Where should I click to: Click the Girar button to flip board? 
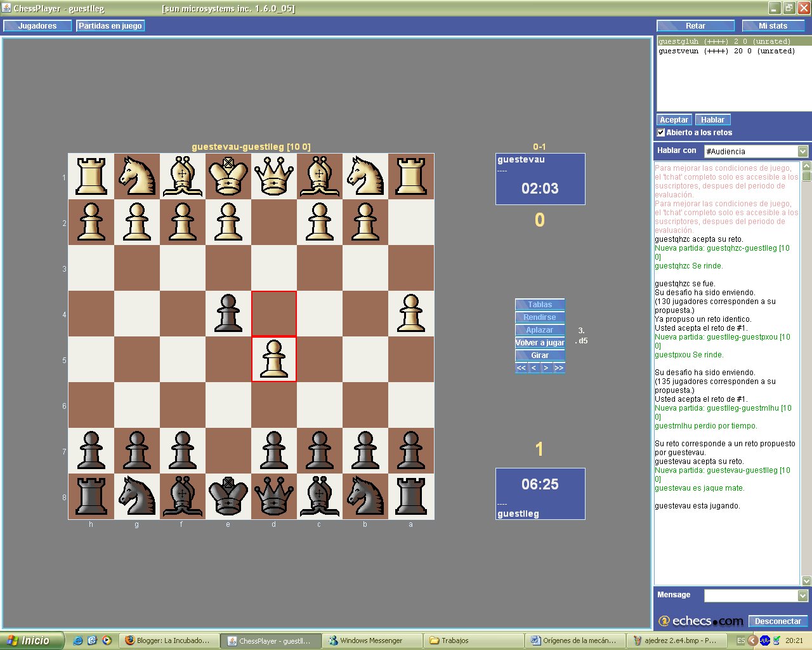[540, 355]
